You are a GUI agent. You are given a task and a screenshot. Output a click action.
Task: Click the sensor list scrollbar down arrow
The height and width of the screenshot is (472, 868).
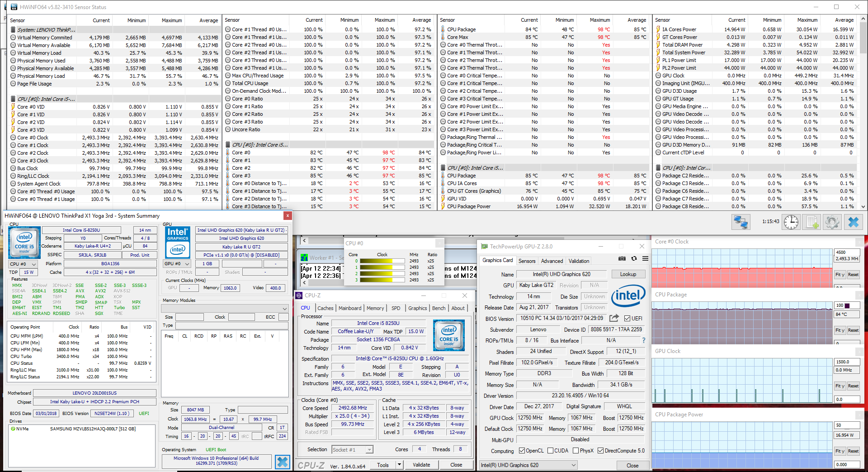[x=864, y=206]
